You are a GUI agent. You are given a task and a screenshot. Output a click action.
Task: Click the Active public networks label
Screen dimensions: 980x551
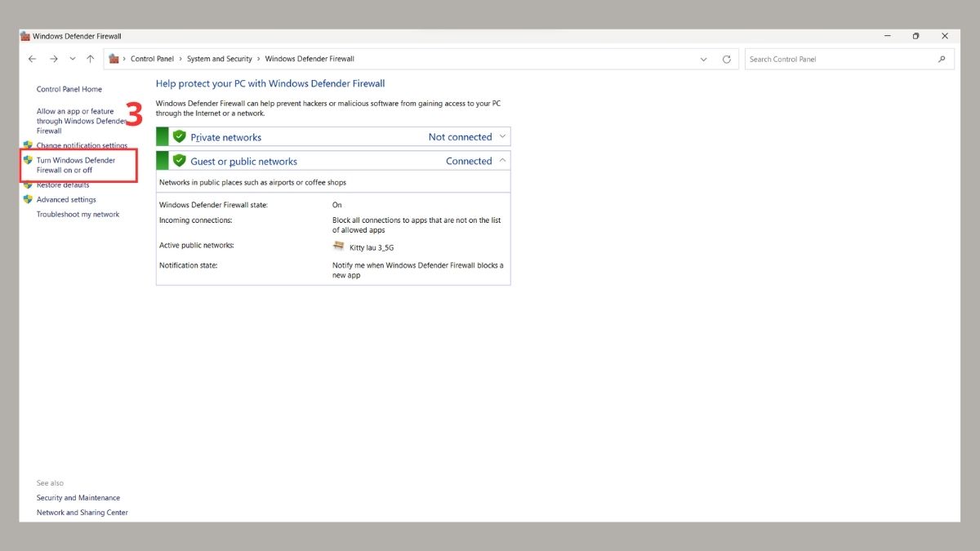pos(197,245)
